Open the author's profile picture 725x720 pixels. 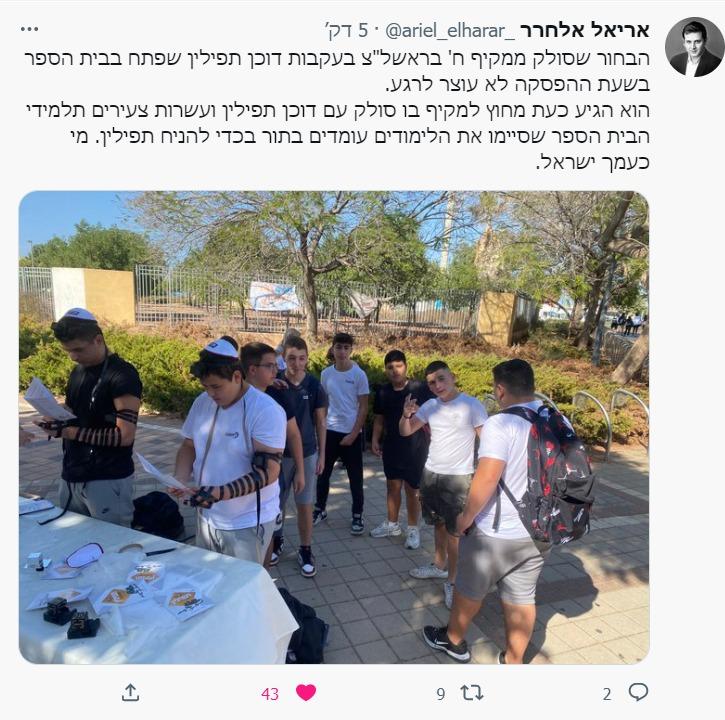click(x=694, y=47)
